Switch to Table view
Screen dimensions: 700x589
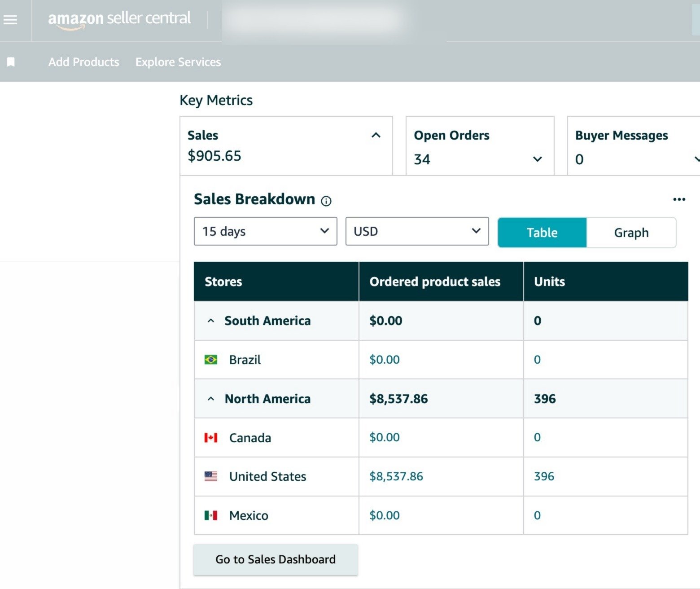(542, 233)
